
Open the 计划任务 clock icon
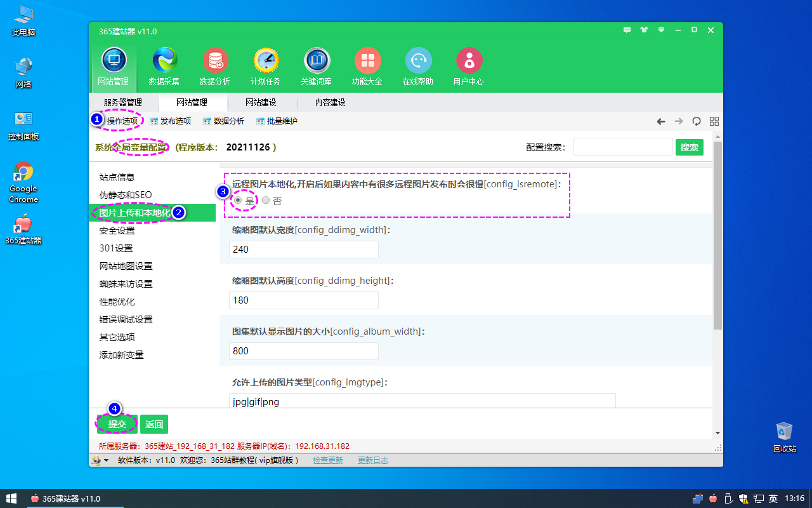click(266, 67)
